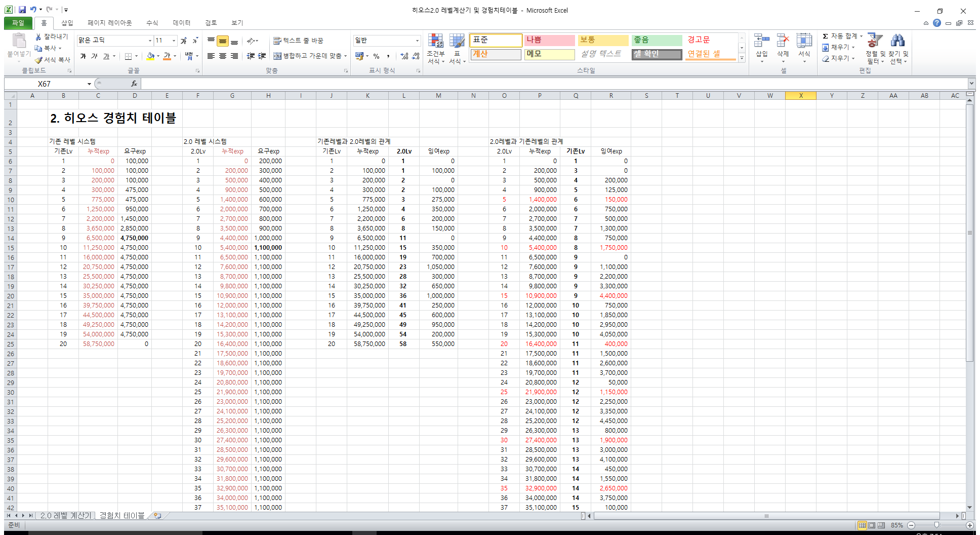
Task: Click the Cut (잘라내기) scissors icon
Action: coord(38,37)
